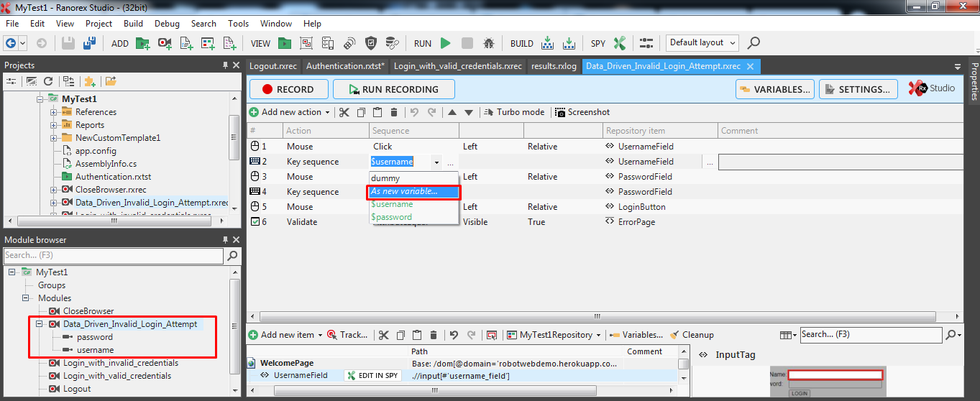The image size is (980, 401).
Task: Move action down with down arrow
Action: 469,112
